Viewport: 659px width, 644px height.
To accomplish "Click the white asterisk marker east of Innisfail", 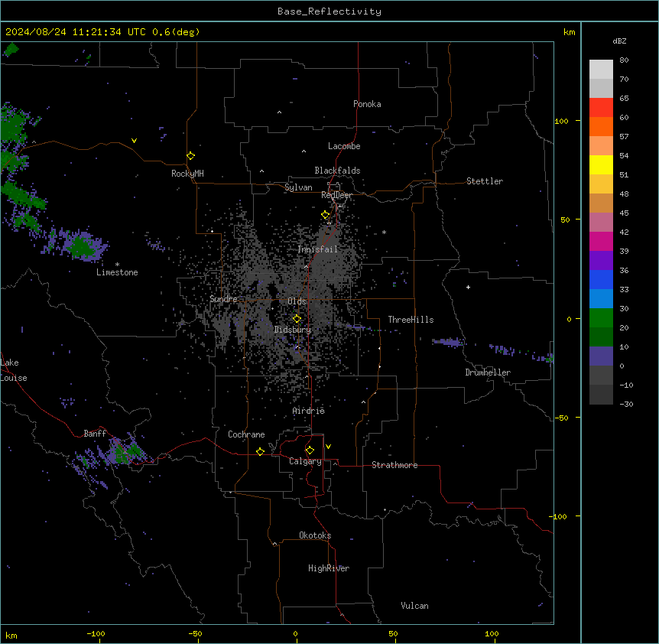I will coord(384,232).
